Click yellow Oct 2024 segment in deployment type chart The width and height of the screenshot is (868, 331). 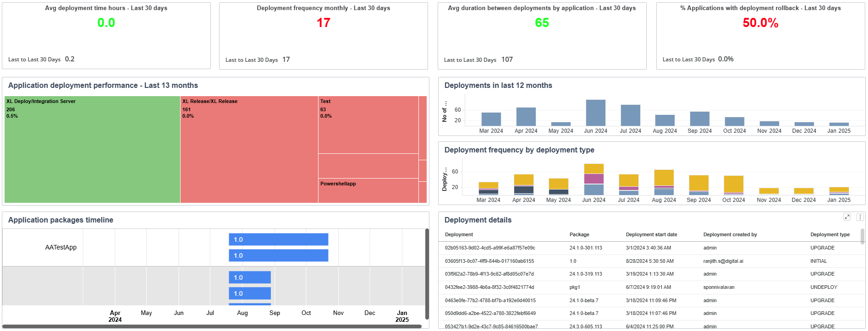[734, 184]
